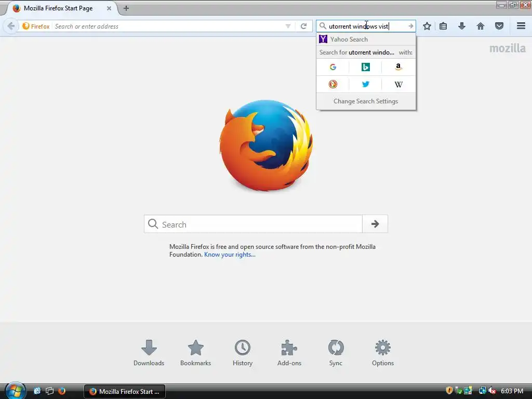Viewport: 532px width, 399px height.
Task: Search with Wikipedia engine icon
Action: 398,84
